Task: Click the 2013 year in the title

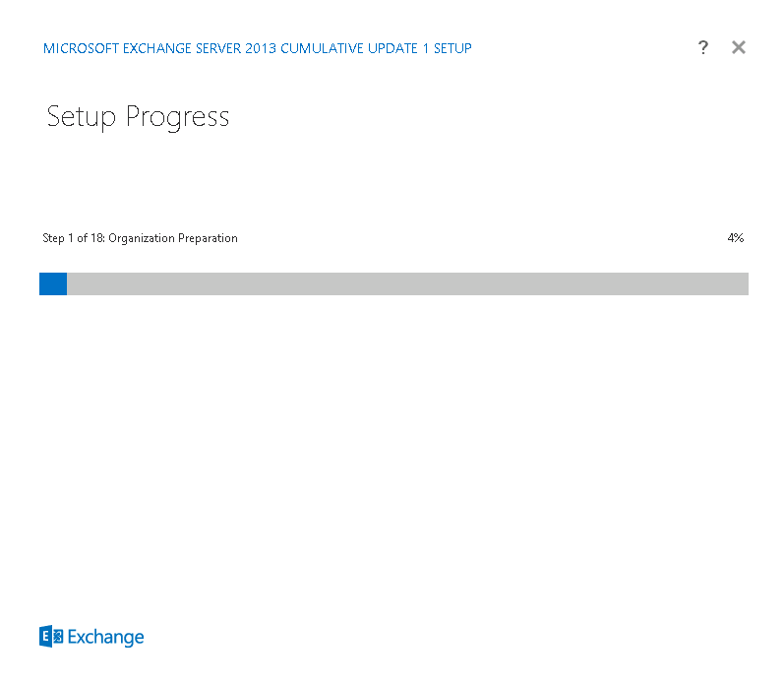Action: (x=261, y=48)
